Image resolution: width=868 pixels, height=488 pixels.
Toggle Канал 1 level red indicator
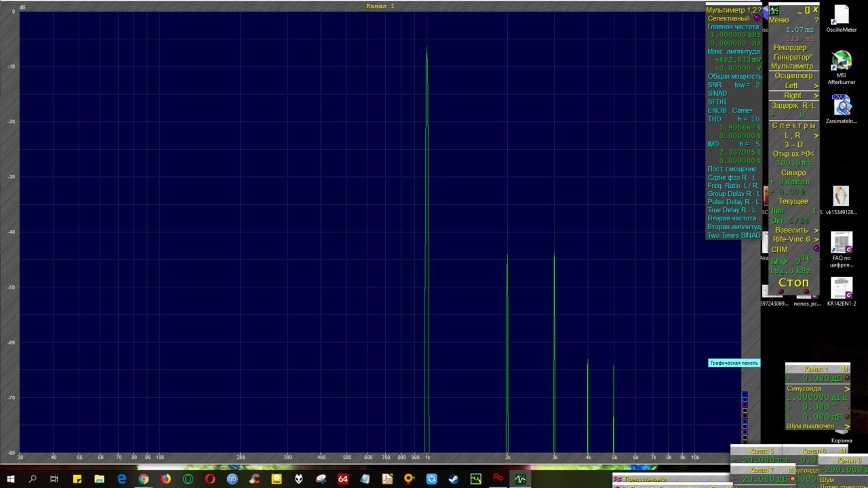tap(847, 378)
